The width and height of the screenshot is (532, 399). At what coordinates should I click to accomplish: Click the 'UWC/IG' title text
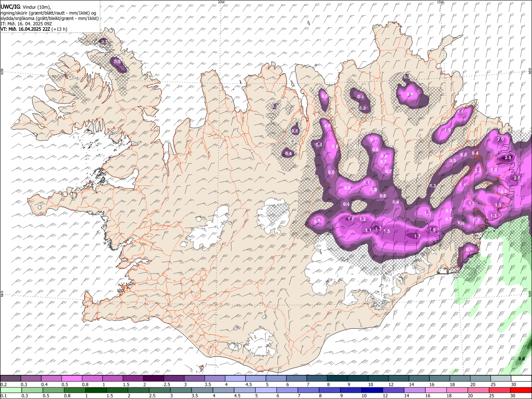pos(10,7)
